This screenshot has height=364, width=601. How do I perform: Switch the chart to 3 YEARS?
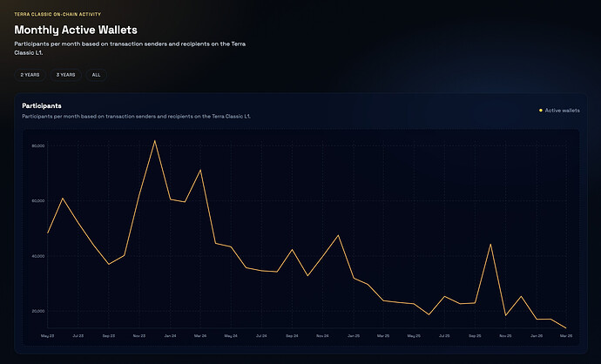65,75
